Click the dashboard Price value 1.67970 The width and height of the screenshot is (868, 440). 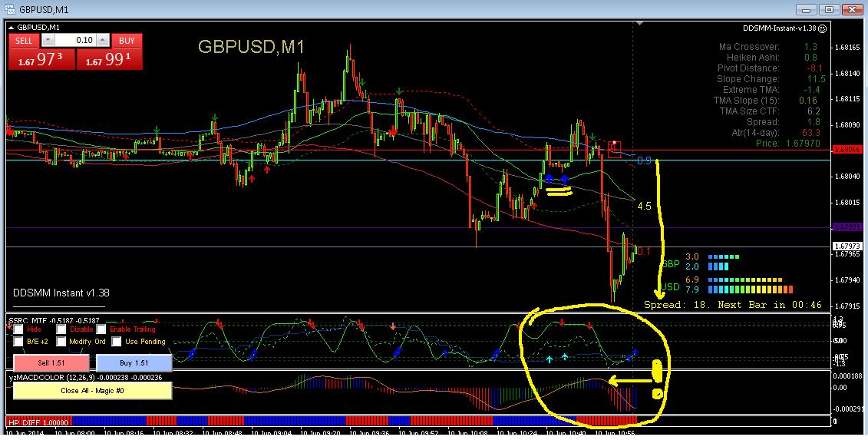[x=804, y=144]
